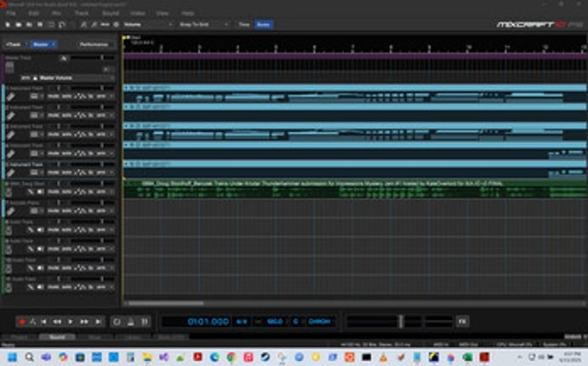
Task: Click the New project toolbar icon
Action: pyautogui.click(x=8, y=26)
